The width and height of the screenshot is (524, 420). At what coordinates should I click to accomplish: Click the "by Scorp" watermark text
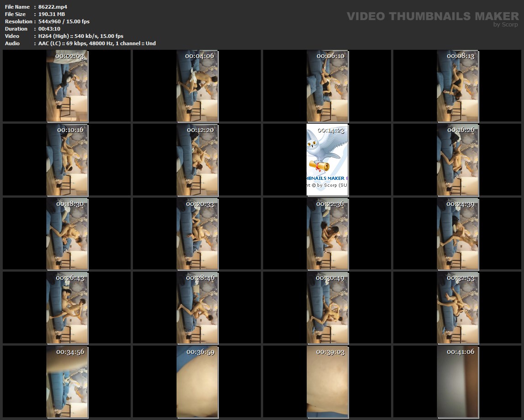point(506,25)
